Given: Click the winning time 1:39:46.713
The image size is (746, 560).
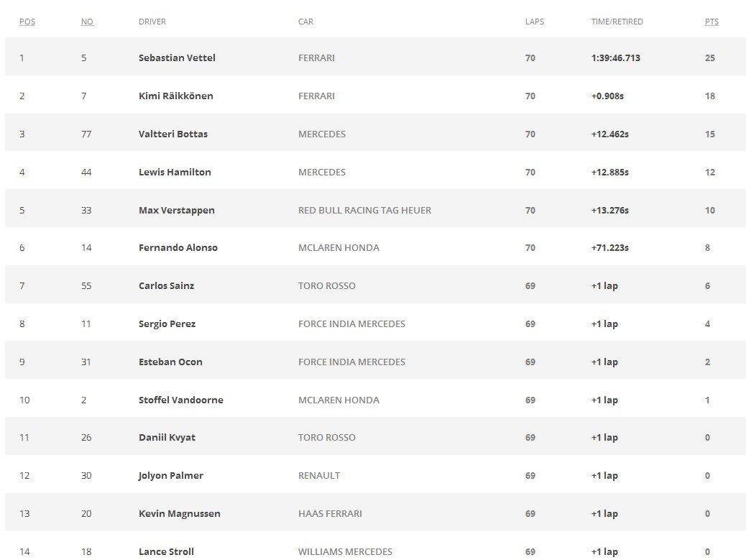Looking at the screenshot, I should pos(615,58).
